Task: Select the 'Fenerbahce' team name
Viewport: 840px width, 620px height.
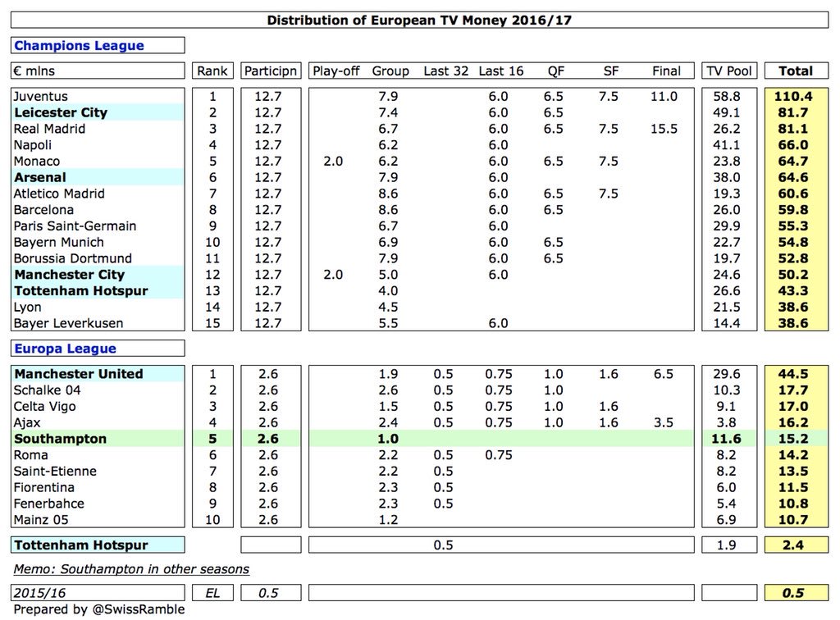Action: (48, 504)
